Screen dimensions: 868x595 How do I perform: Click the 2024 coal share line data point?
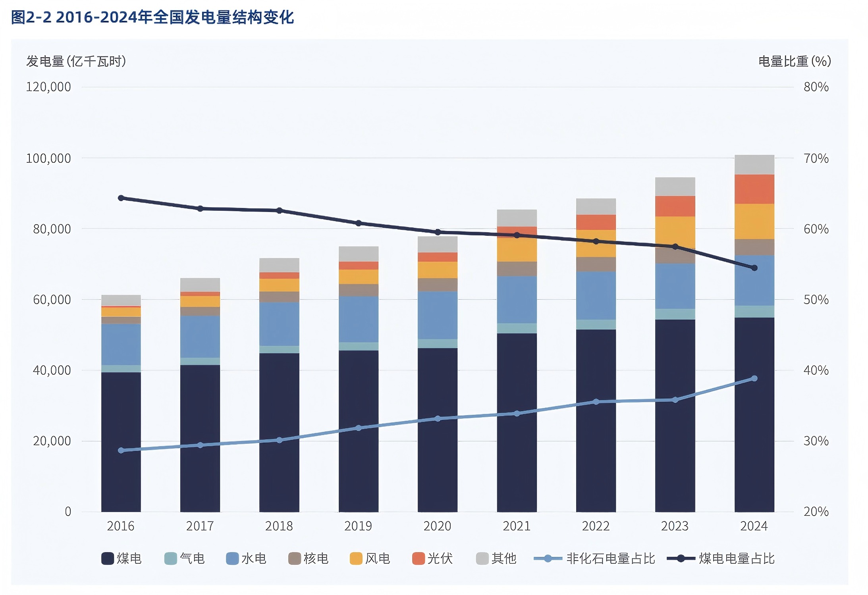coord(754,268)
